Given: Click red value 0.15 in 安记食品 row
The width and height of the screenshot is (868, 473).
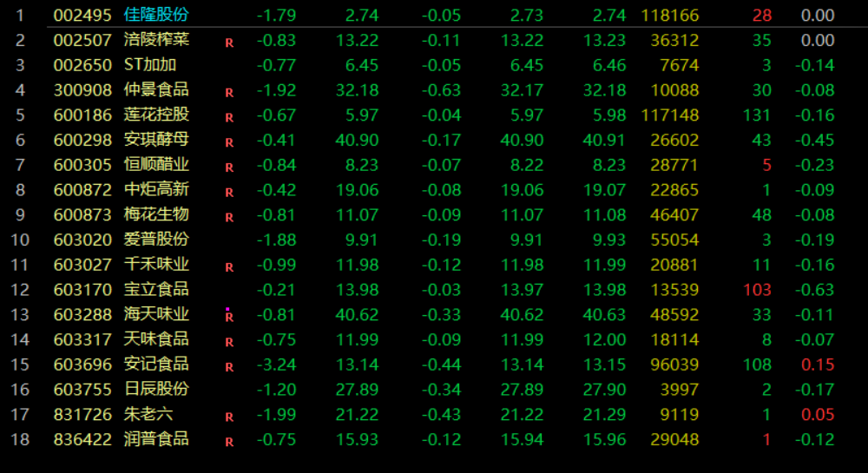Looking at the screenshot, I should pyautogui.click(x=818, y=365).
